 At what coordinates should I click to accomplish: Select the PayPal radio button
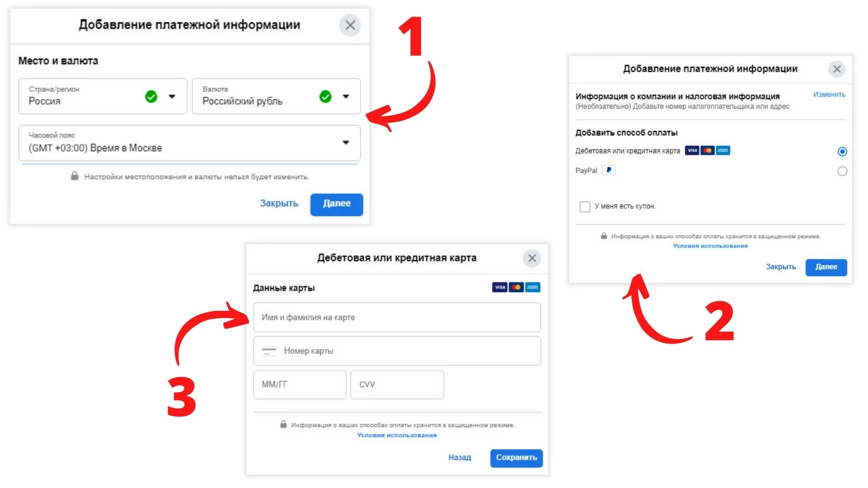842,171
